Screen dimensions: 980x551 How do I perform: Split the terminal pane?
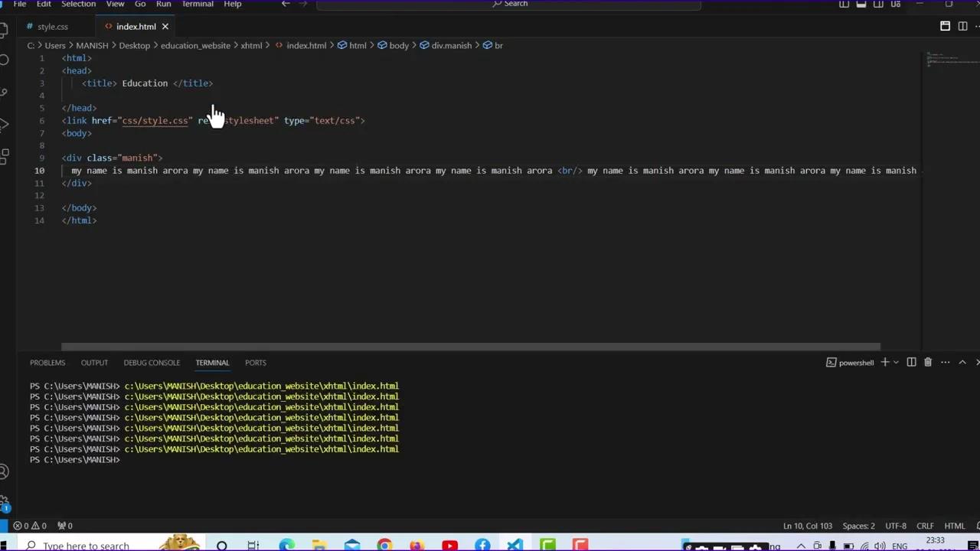click(x=911, y=362)
